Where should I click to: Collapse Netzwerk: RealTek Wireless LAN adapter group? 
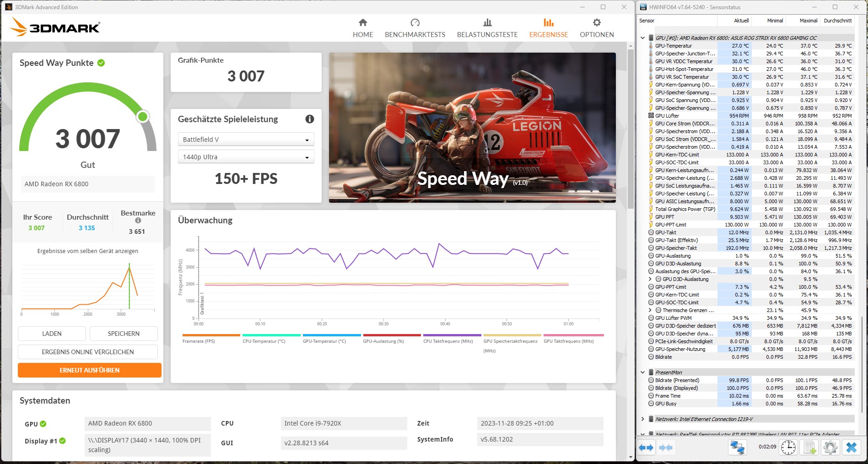click(643, 434)
